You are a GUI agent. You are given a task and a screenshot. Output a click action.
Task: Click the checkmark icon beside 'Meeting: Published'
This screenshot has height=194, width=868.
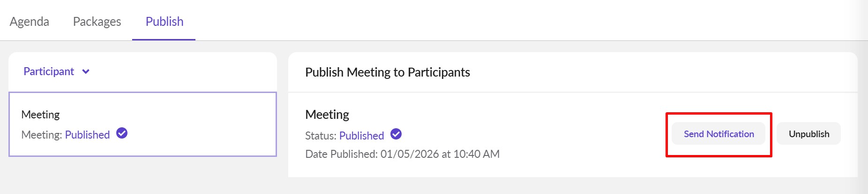122,133
